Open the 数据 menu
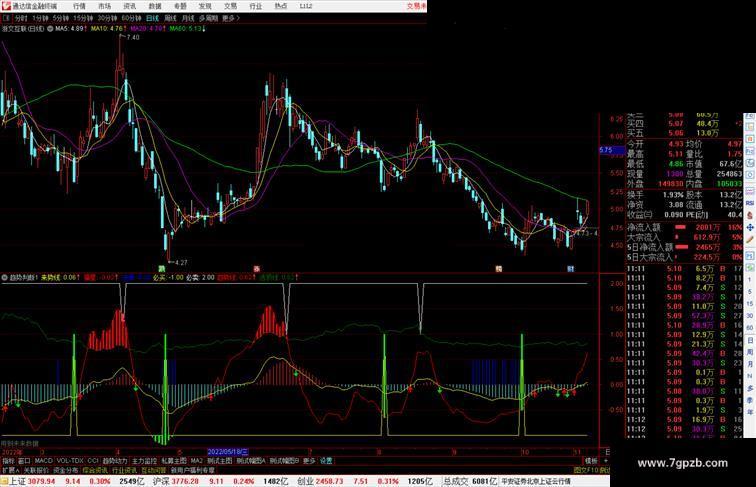This screenshot has width=756, height=487. (155, 6)
